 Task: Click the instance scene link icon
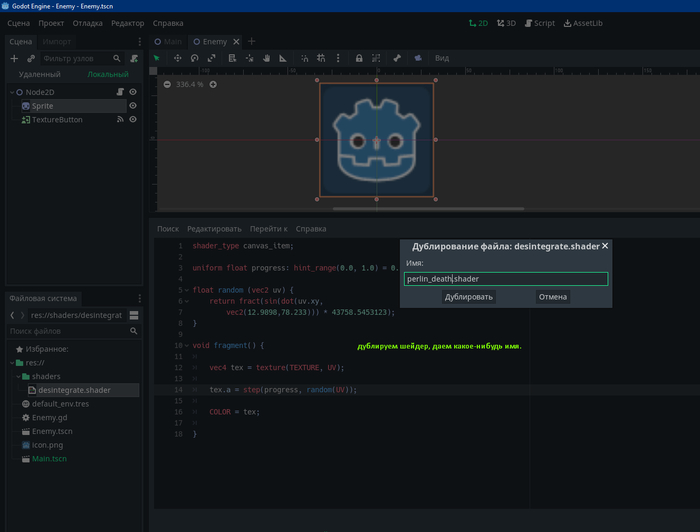coord(31,59)
